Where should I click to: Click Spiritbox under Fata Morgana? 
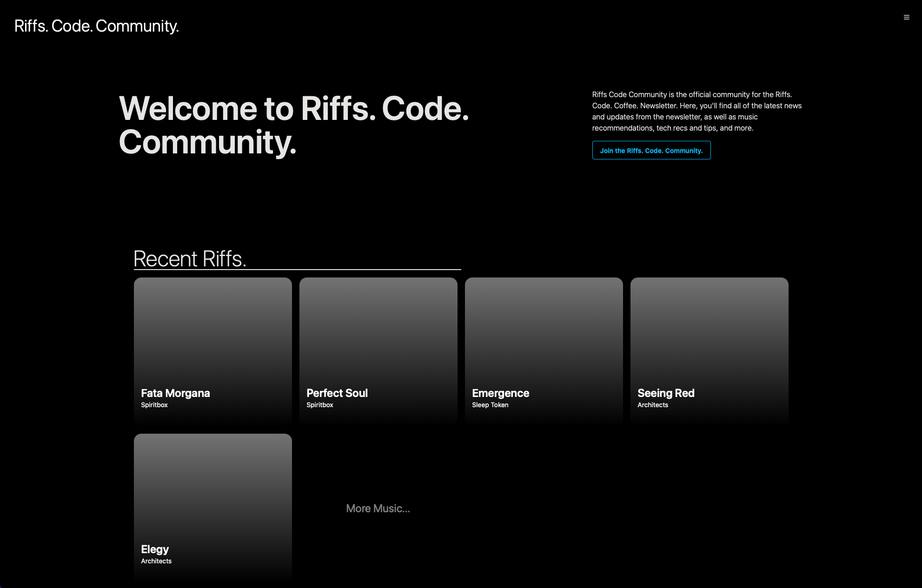pyautogui.click(x=154, y=405)
